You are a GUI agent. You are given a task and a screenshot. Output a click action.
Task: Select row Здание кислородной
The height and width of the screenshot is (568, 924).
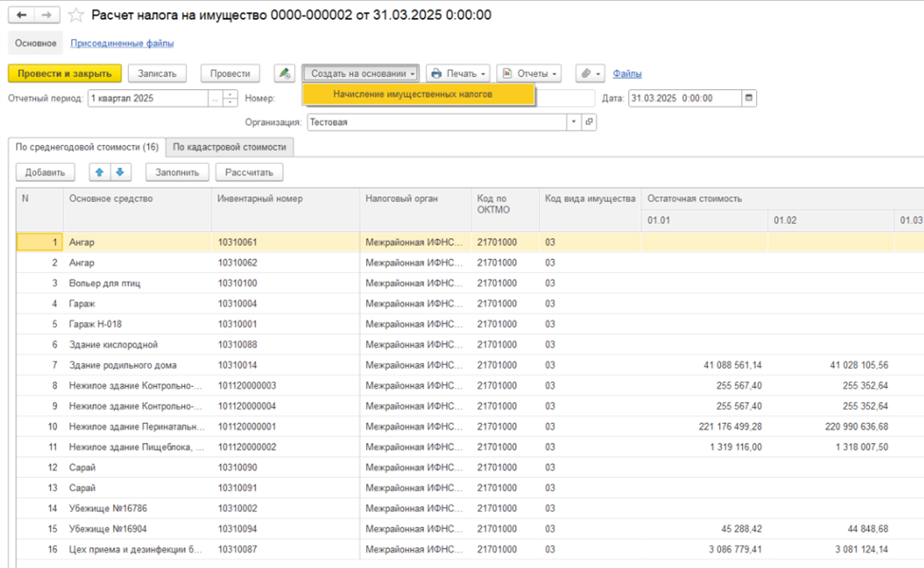[x=471, y=345]
